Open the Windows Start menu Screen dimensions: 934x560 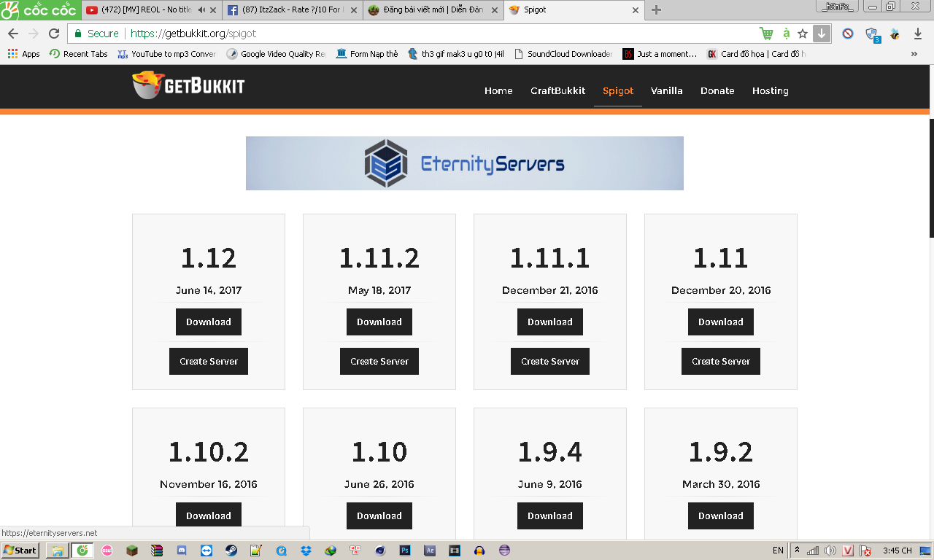tap(20, 551)
